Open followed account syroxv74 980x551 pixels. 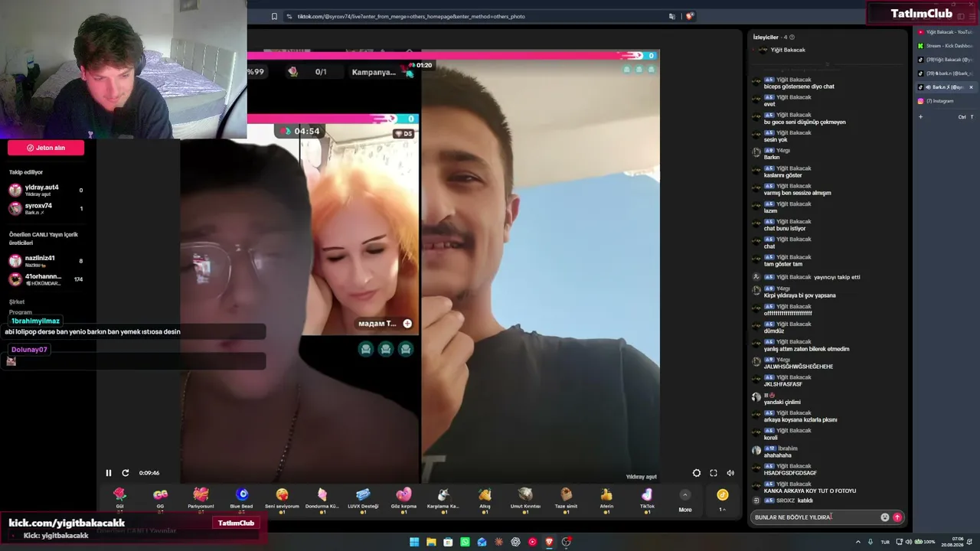tap(46, 208)
